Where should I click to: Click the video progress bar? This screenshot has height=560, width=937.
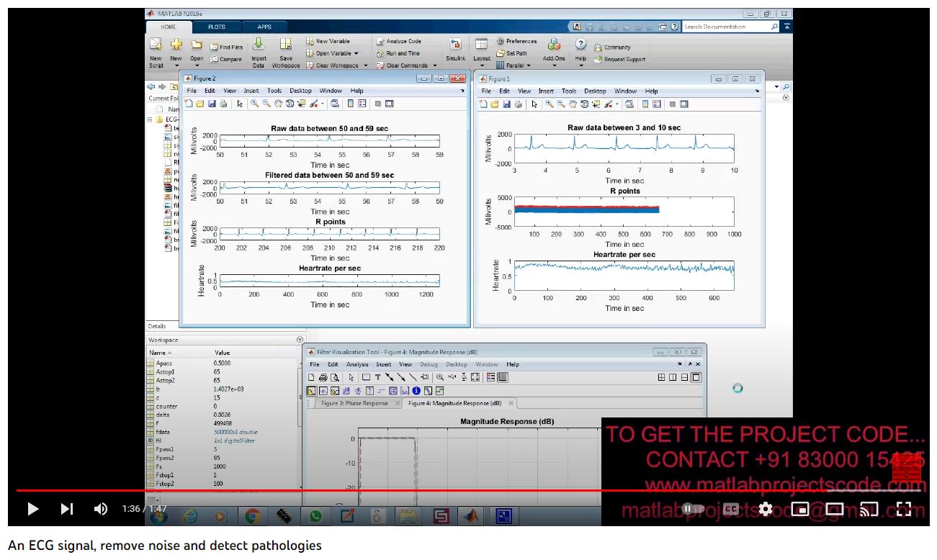pos(432,491)
